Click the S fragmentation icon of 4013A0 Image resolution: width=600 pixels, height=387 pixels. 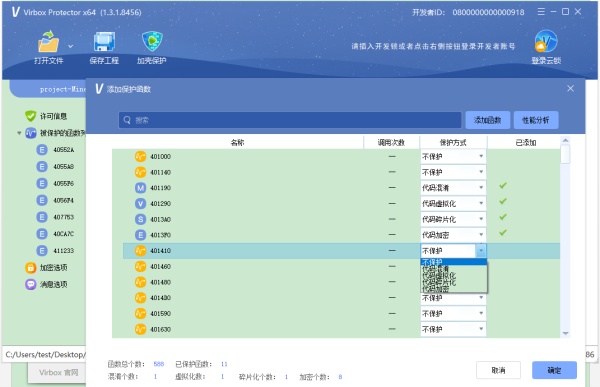tap(140, 219)
